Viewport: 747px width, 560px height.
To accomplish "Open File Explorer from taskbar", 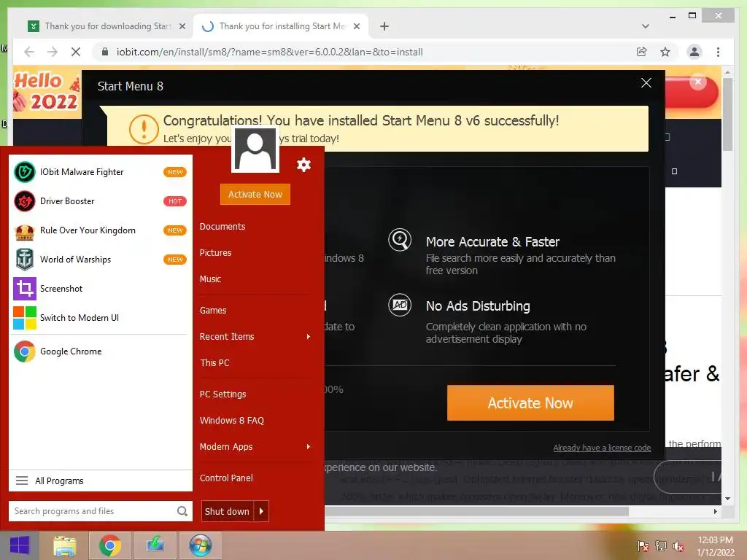I will click(x=64, y=545).
